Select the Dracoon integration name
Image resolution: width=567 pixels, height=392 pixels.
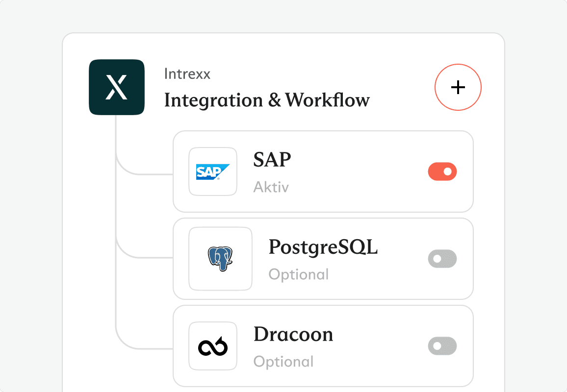(x=293, y=334)
